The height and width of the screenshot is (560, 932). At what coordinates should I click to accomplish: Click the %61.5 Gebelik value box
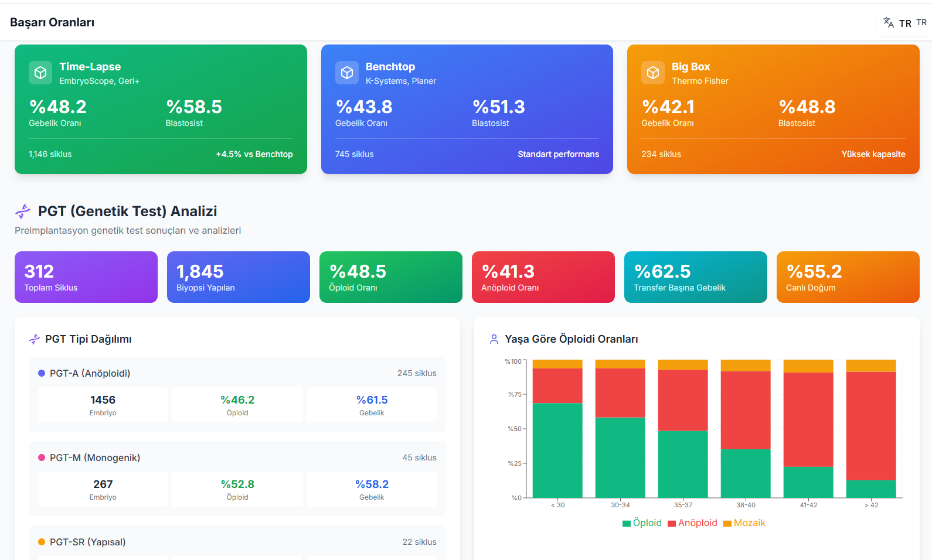pos(372,405)
